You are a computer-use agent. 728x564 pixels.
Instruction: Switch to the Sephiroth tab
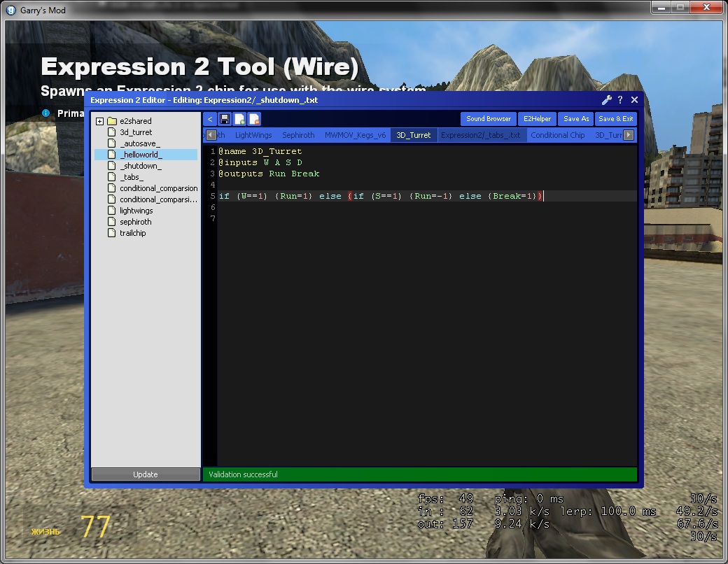(x=298, y=135)
